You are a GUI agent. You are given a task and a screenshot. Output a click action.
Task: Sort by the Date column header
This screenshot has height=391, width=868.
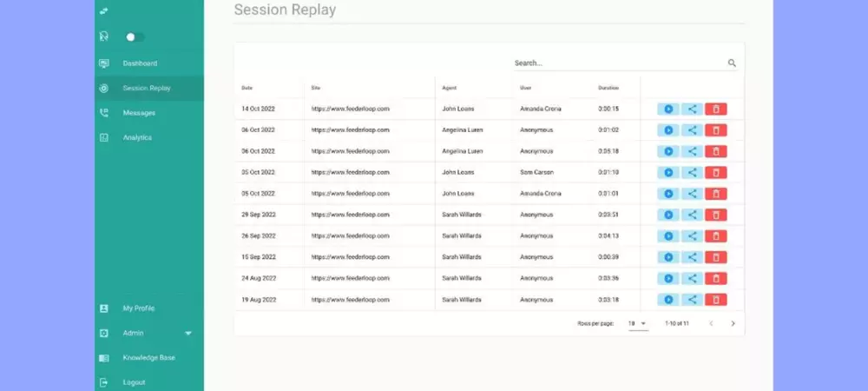[247, 88]
